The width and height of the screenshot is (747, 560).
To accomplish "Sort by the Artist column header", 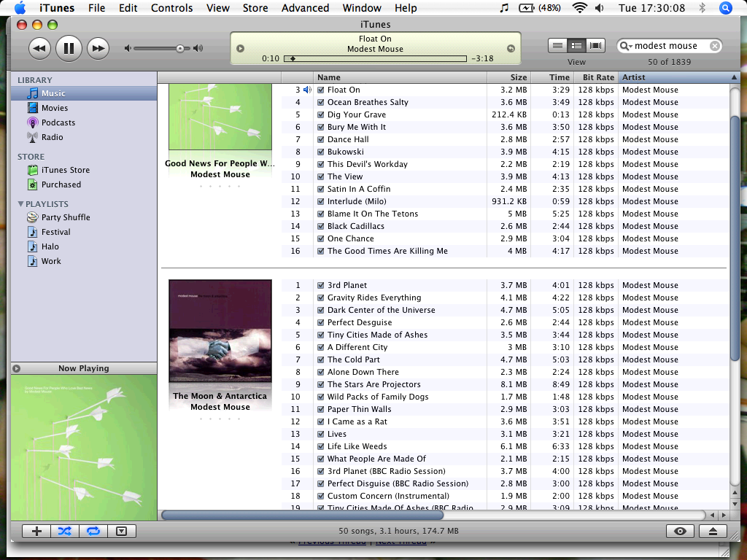I will coord(678,77).
